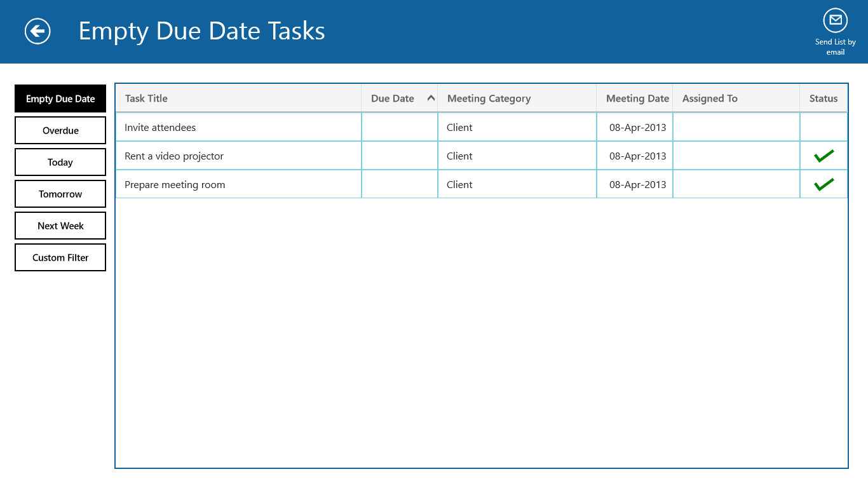Click the envelope icon in the header

click(835, 20)
